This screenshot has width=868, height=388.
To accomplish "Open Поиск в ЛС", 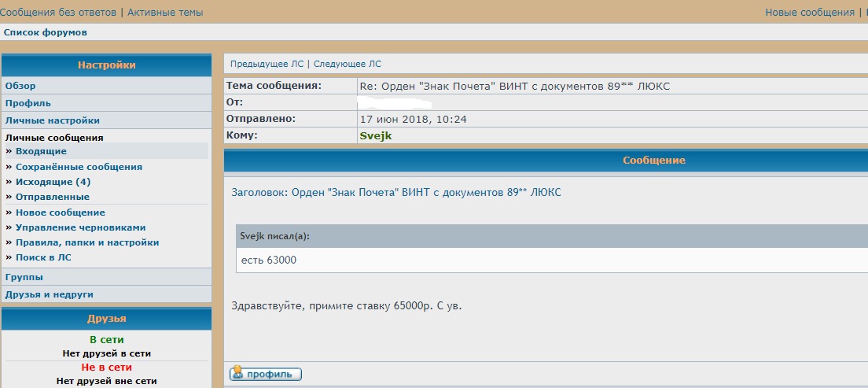I will [44, 257].
